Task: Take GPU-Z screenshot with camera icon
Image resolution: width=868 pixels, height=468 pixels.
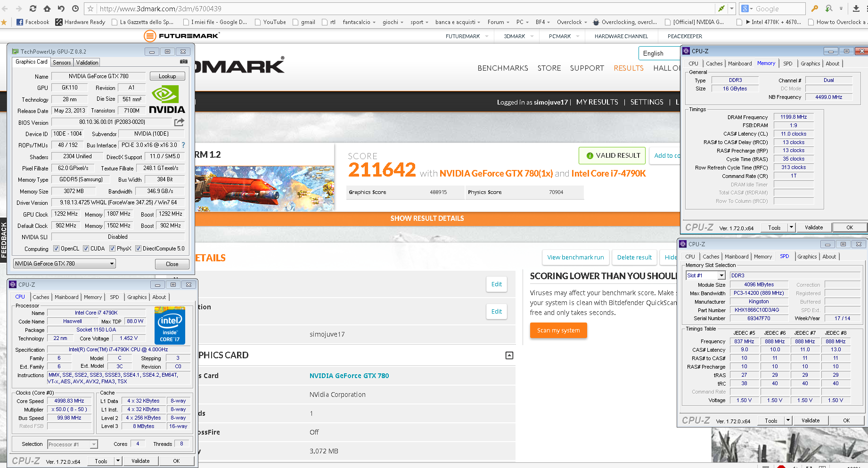Action: [184, 62]
